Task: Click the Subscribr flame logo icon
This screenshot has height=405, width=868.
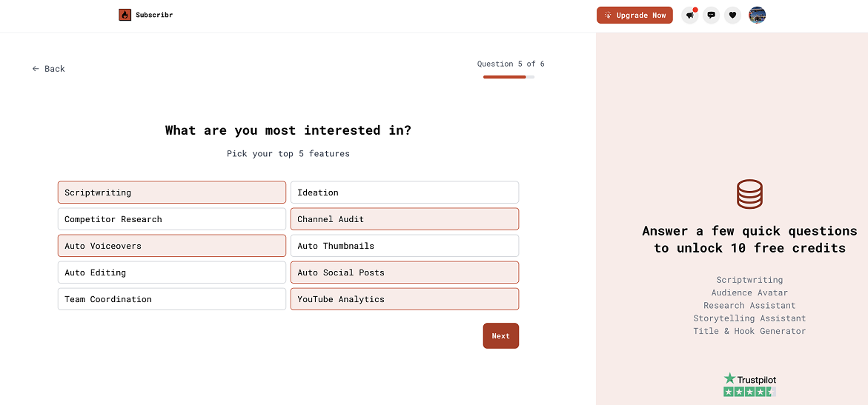Action: 125,15
